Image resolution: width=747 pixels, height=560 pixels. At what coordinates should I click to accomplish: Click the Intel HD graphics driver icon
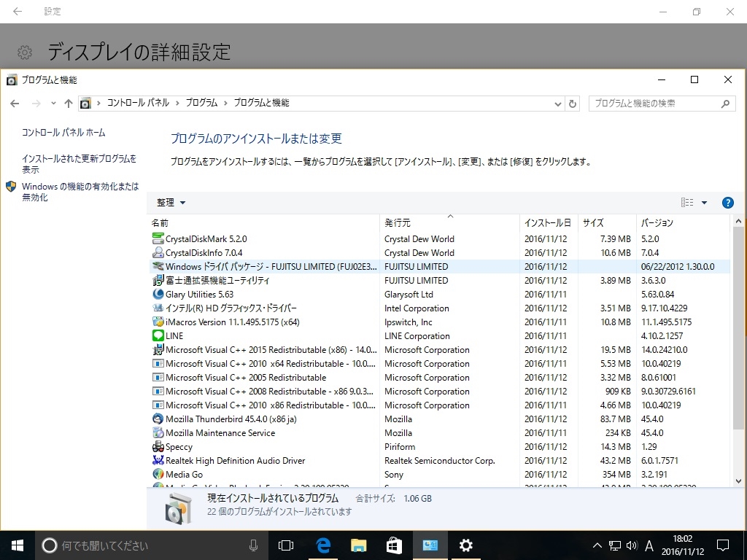[x=158, y=308]
